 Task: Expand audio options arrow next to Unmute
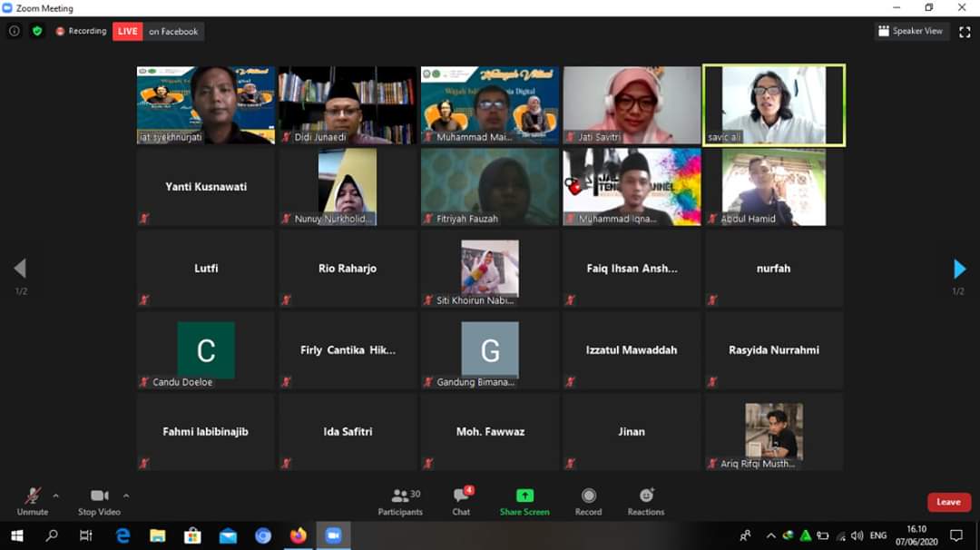56,496
